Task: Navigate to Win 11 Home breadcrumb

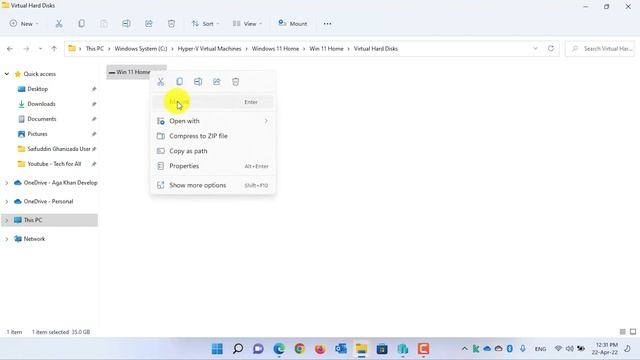Action: pos(327,49)
